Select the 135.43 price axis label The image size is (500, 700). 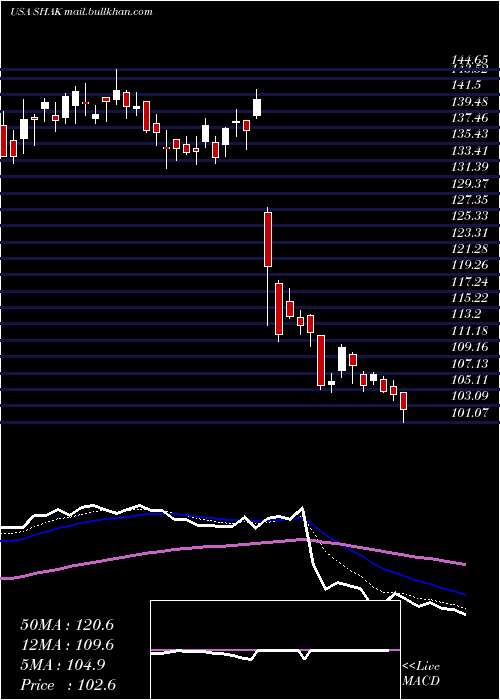click(469, 134)
